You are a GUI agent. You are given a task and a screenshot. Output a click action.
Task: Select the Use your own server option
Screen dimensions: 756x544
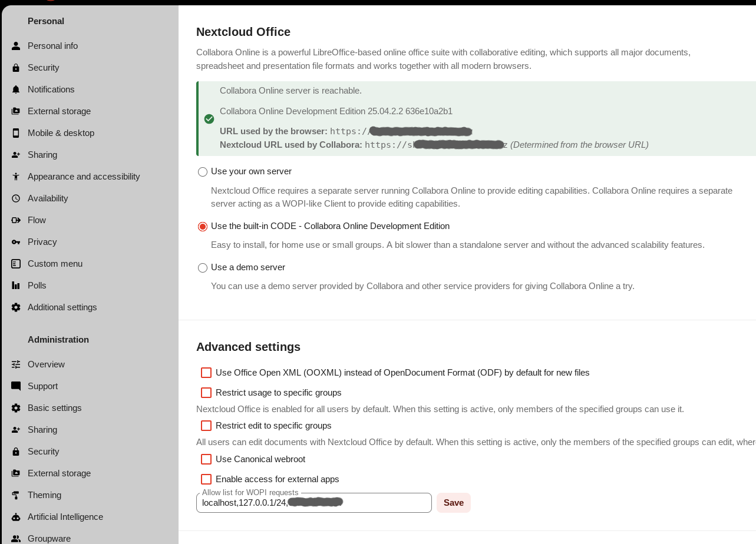pos(203,172)
